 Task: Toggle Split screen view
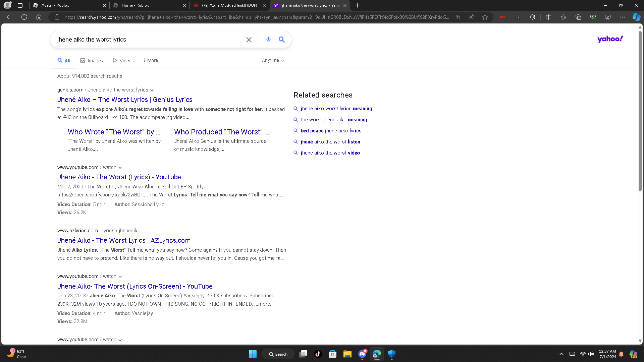tap(549, 17)
